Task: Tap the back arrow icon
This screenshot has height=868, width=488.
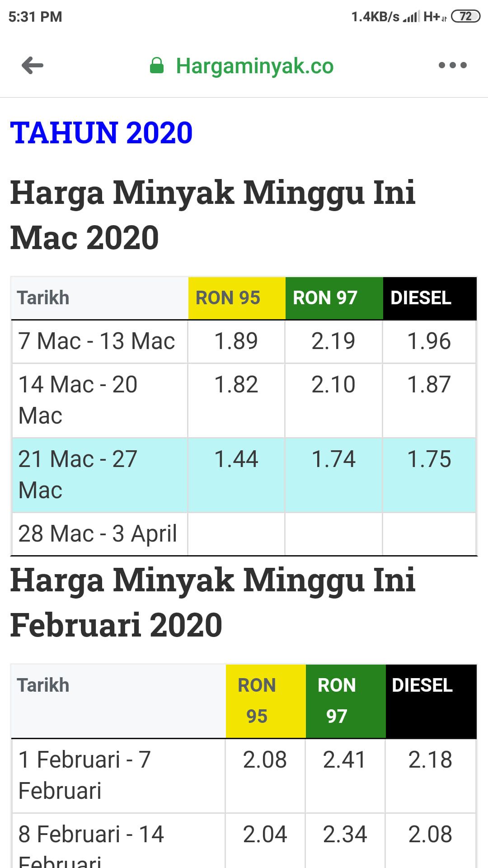Action: tap(33, 66)
